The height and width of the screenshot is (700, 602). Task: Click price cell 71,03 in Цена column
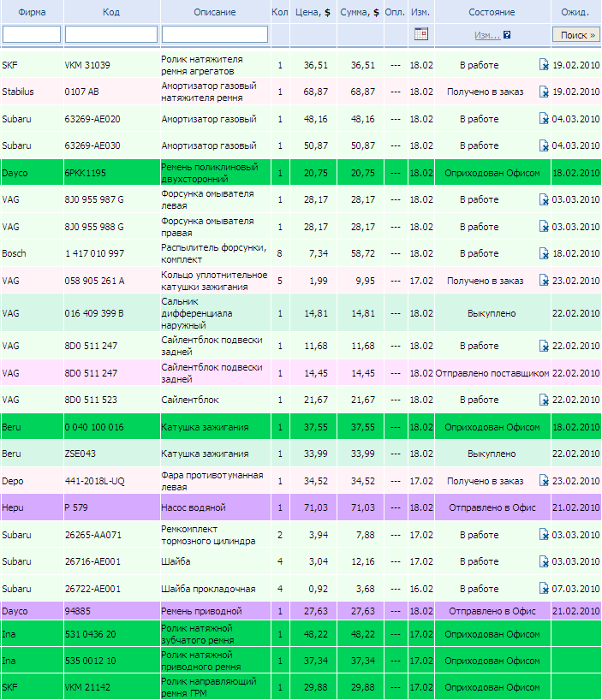[x=316, y=507]
